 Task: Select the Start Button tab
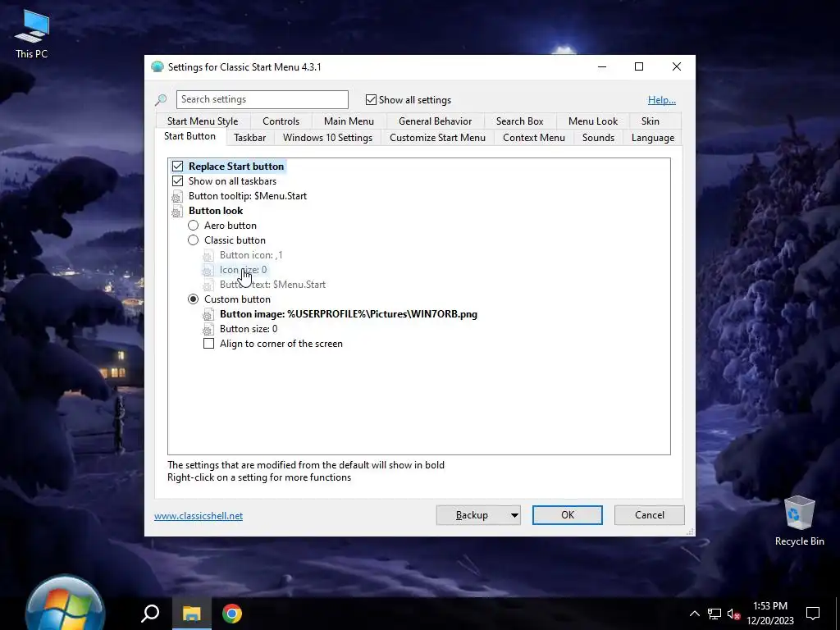point(189,136)
